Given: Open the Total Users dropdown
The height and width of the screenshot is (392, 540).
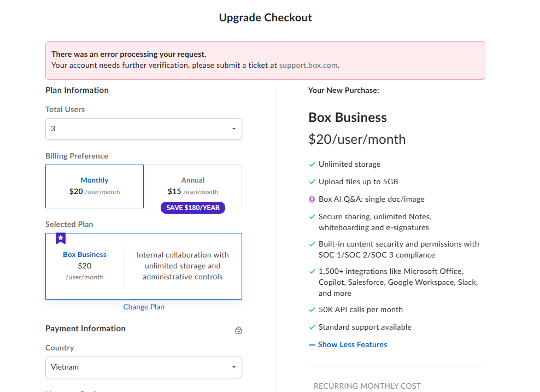Looking at the screenshot, I should [143, 129].
